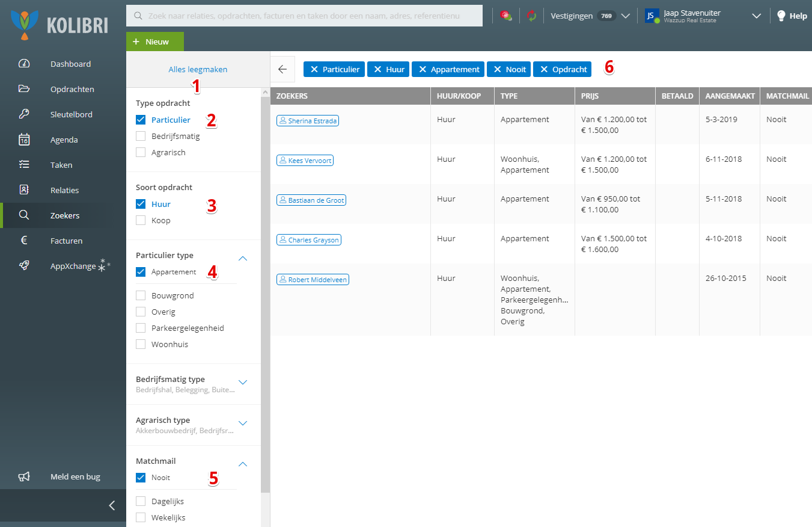812x527 pixels.
Task: Check the Agrarisch checkbox
Action: (141, 152)
